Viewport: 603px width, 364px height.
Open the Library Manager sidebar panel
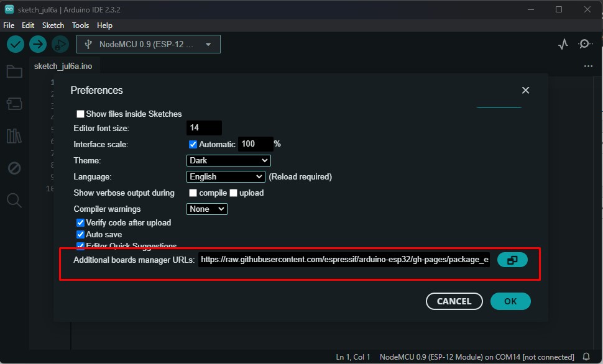pyautogui.click(x=14, y=135)
